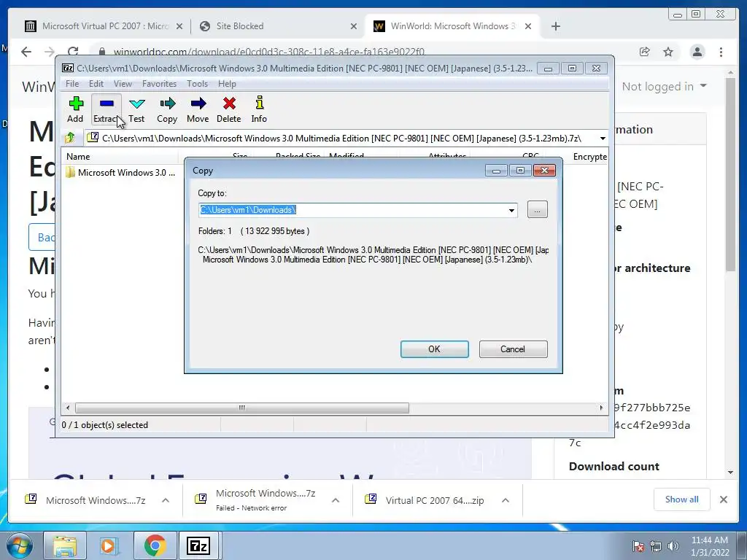
Task: Click the 7-Zip taskbar button
Action: 199,545
